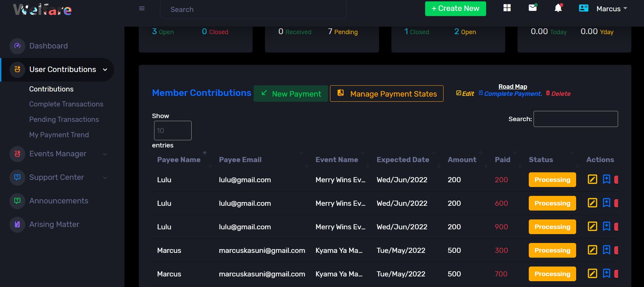Image resolution: width=644 pixels, height=287 pixels.
Task: Open the notifications bell
Action: pos(558,8)
